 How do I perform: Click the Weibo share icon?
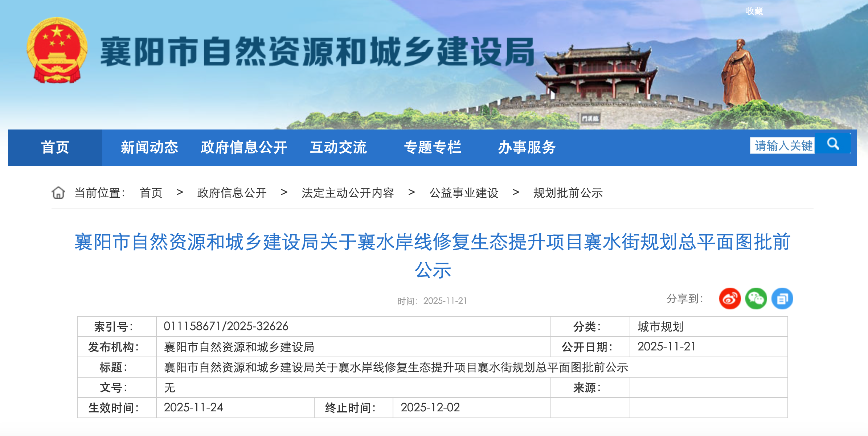pyautogui.click(x=730, y=299)
